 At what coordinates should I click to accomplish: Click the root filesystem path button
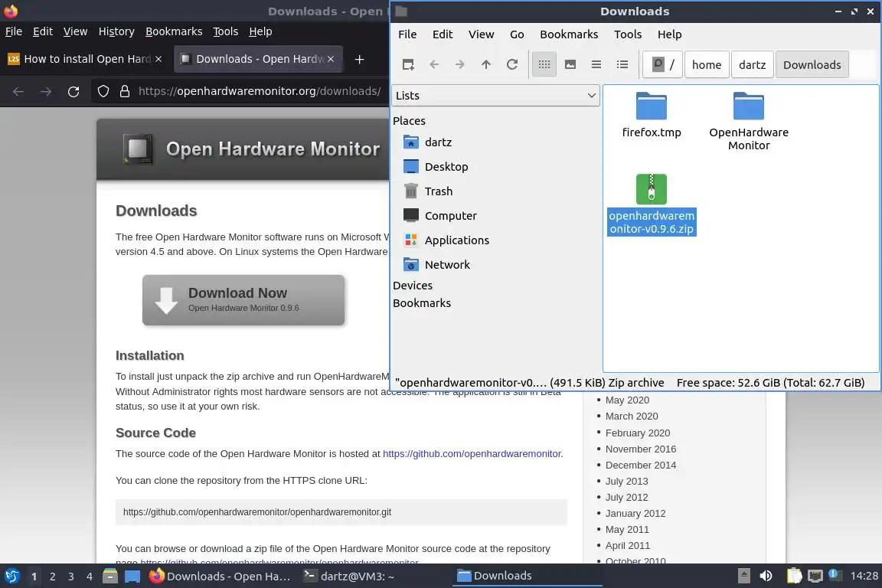coord(663,65)
